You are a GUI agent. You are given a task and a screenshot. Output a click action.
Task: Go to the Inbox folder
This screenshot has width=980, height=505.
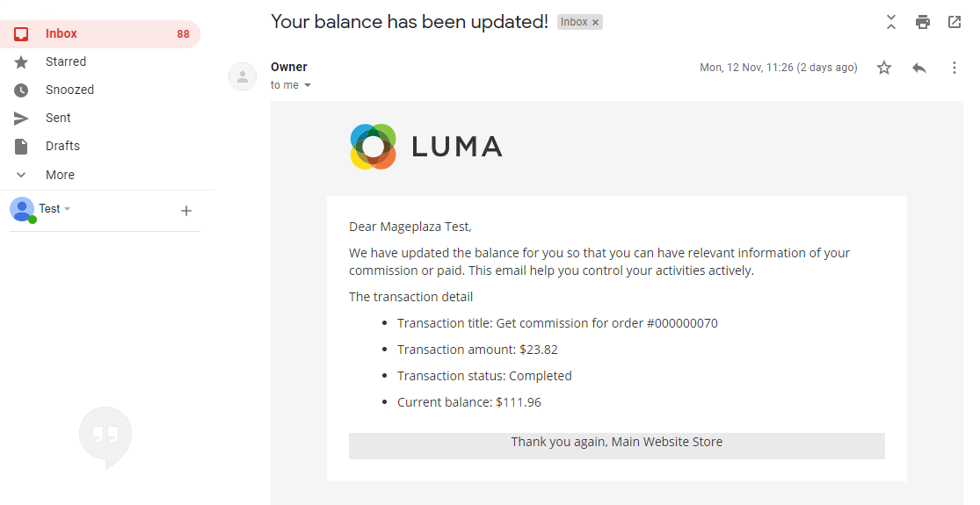pos(62,33)
